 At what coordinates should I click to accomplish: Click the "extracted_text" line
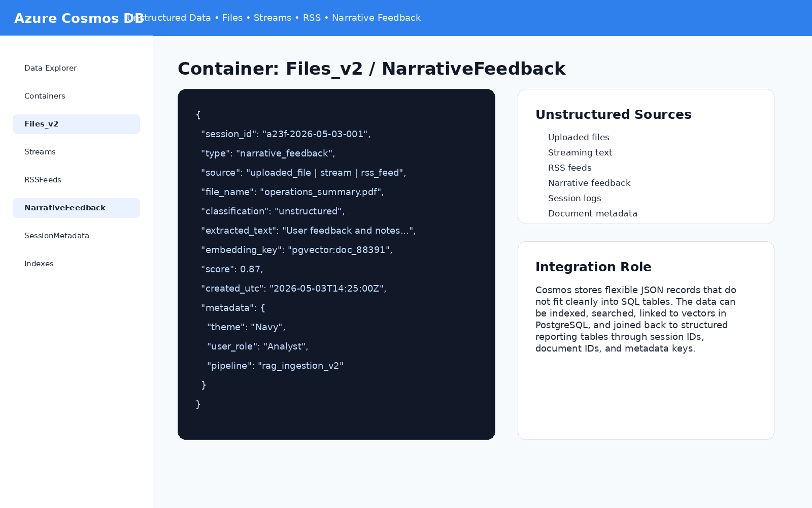(x=309, y=231)
